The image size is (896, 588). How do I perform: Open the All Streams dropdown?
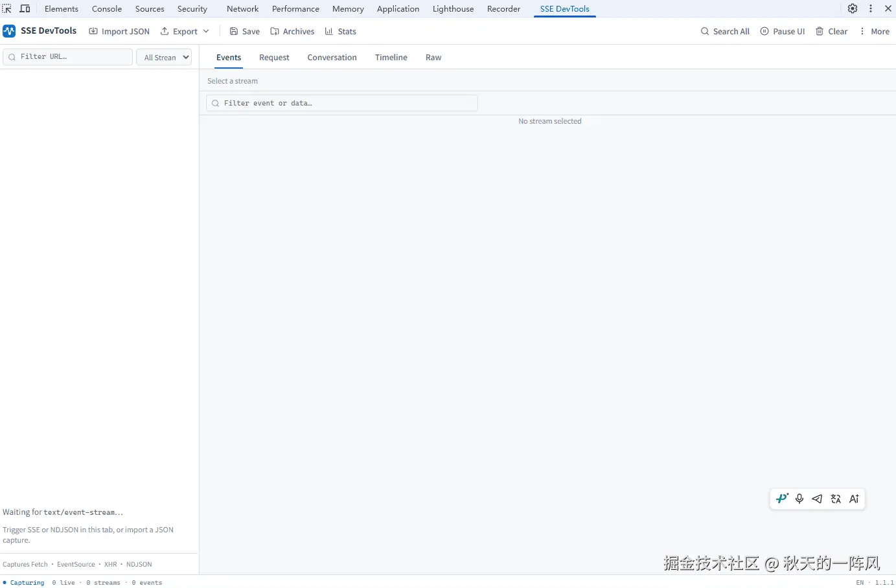pos(164,57)
